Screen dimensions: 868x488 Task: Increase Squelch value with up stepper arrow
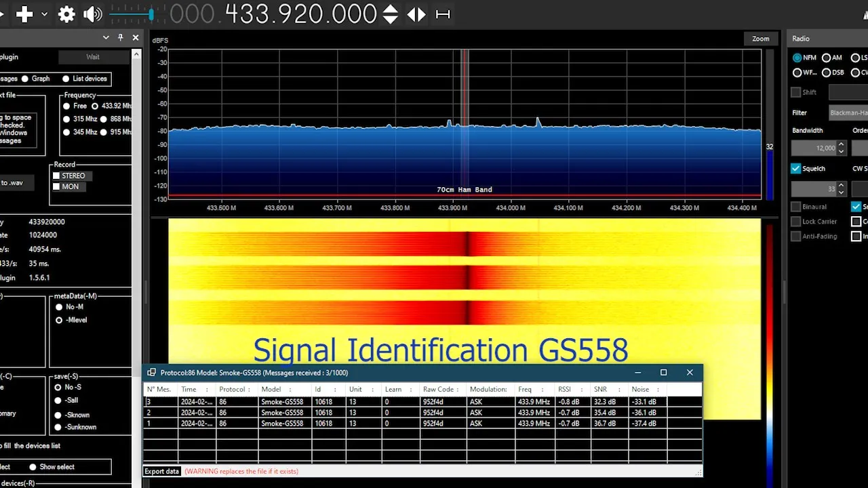coord(842,184)
